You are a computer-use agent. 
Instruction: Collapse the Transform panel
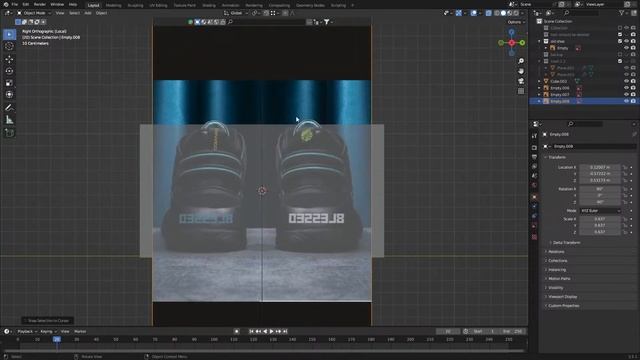[x=555, y=157]
